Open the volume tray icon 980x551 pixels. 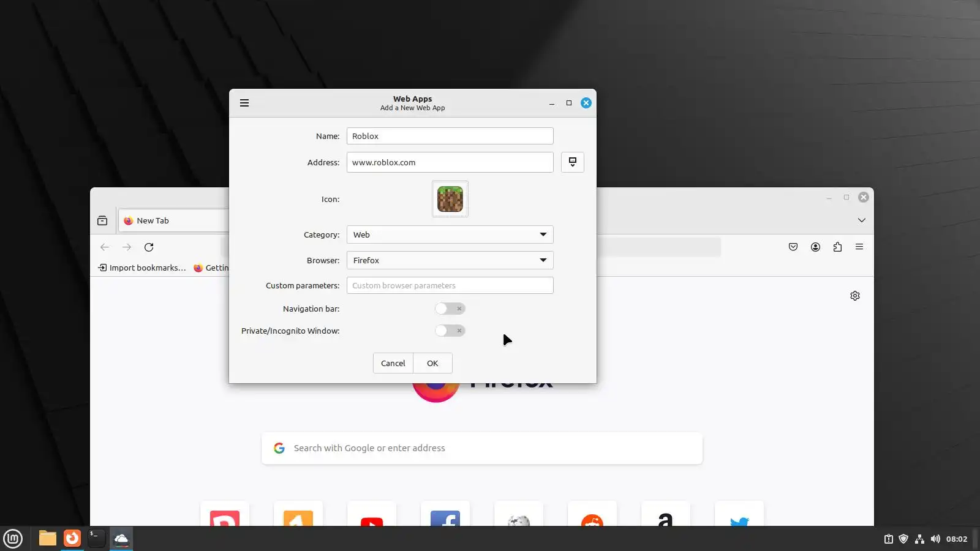(x=935, y=539)
